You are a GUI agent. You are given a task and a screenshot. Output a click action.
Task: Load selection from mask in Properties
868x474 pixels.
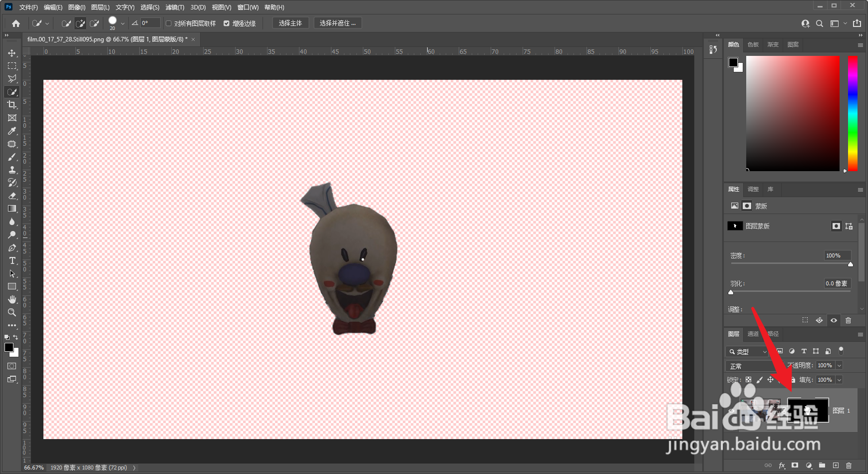tap(805, 320)
